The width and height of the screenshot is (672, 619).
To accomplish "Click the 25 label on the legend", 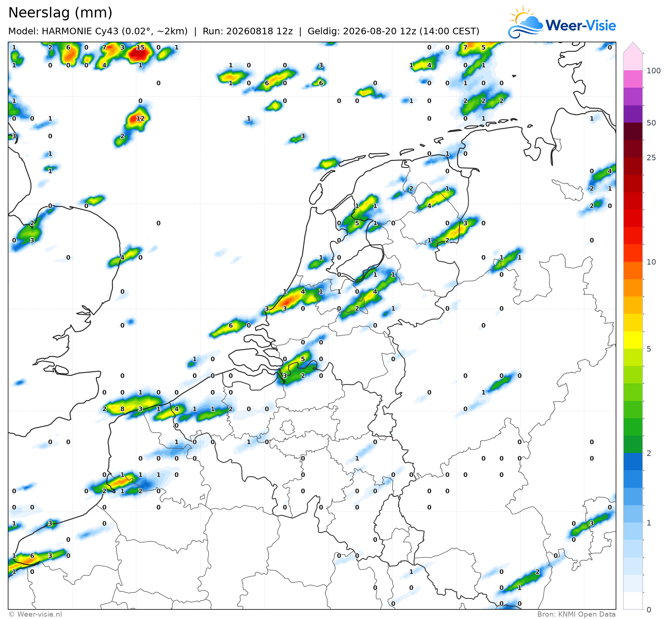I will [x=651, y=158].
